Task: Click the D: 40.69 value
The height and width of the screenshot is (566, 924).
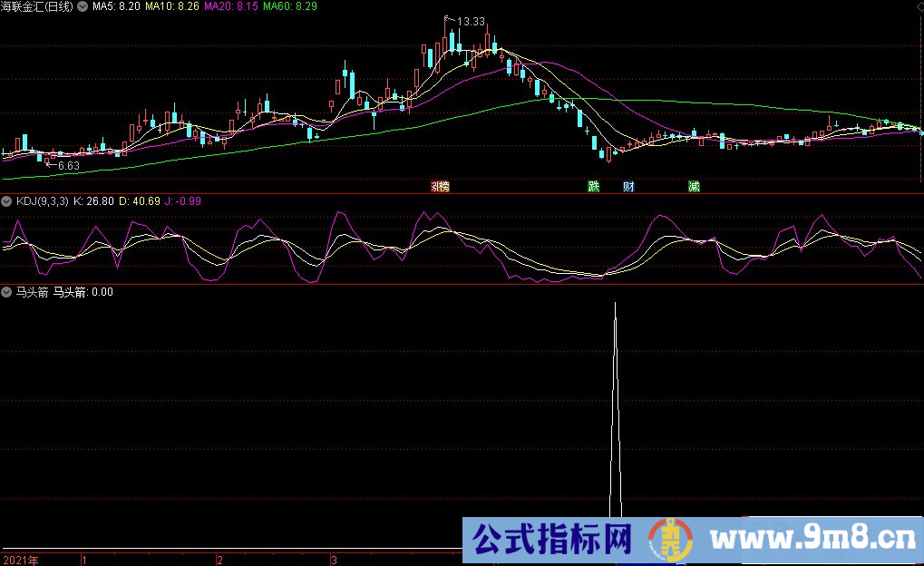Action: [x=140, y=201]
